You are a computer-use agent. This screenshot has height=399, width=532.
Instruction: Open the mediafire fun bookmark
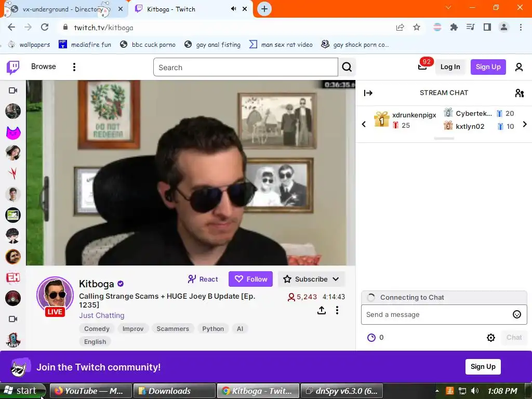pos(85,45)
